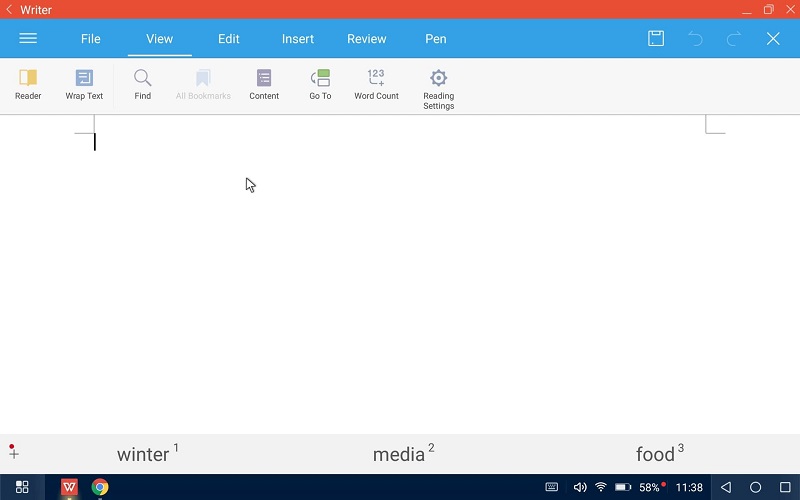Open the keyboard icon in system tray
Screen dimensions: 800x500
(x=552, y=487)
